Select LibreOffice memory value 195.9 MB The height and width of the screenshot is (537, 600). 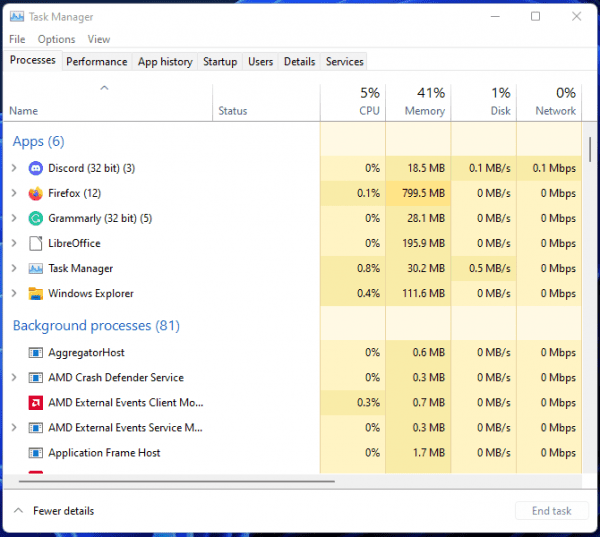tap(423, 243)
